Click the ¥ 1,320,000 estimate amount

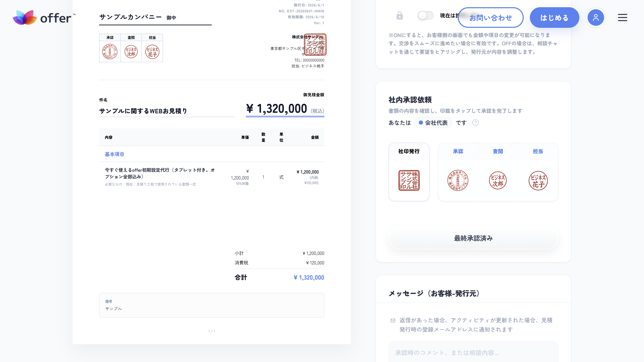click(277, 108)
